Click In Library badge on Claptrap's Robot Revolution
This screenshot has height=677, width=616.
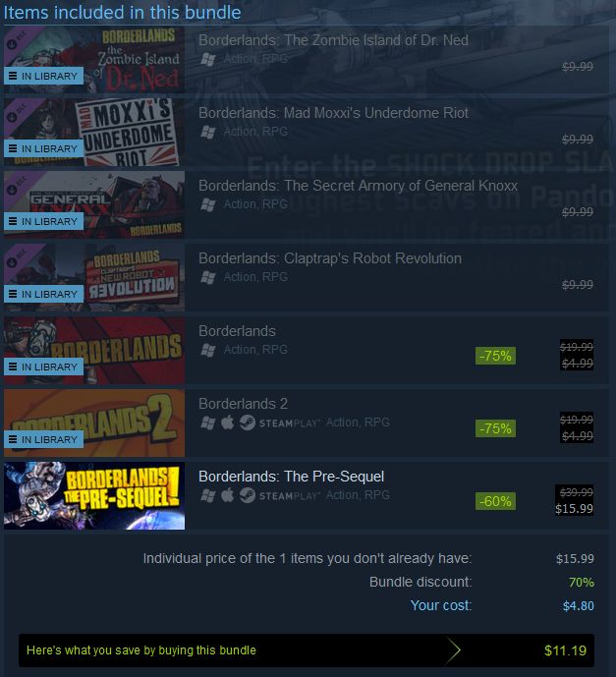[43, 294]
